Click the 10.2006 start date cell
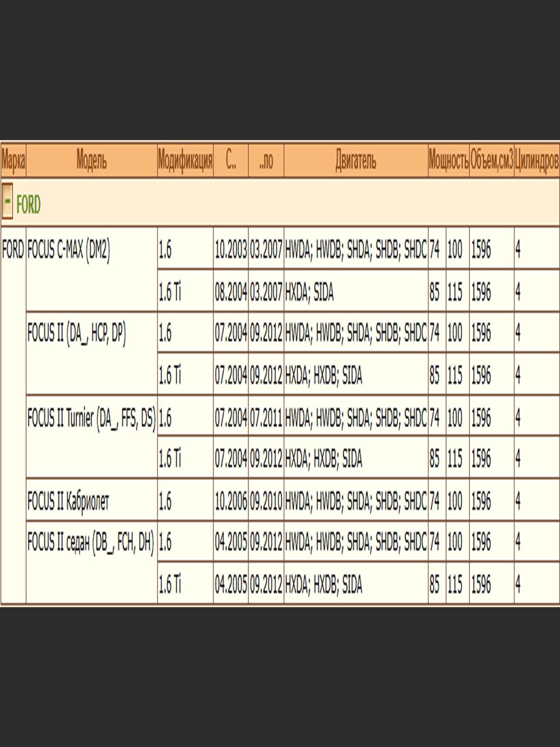The height and width of the screenshot is (747, 560). (231, 501)
